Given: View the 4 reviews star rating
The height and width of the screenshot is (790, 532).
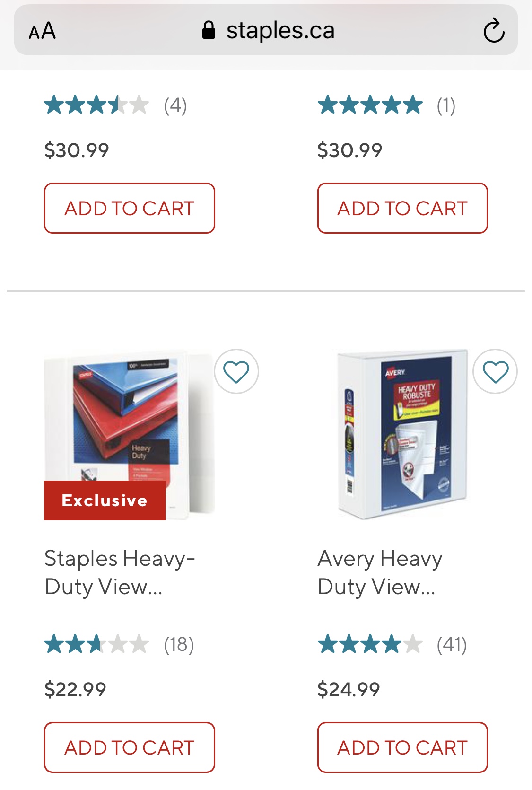Looking at the screenshot, I should pyautogui.click(x=96, y=105).
